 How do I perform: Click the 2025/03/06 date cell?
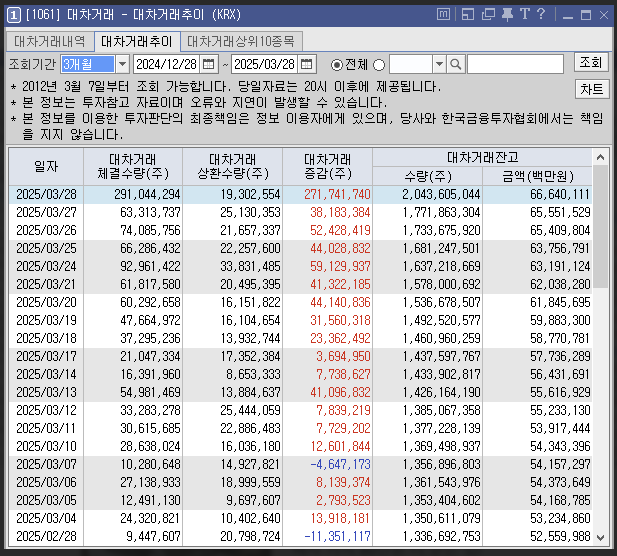[46, 482]
